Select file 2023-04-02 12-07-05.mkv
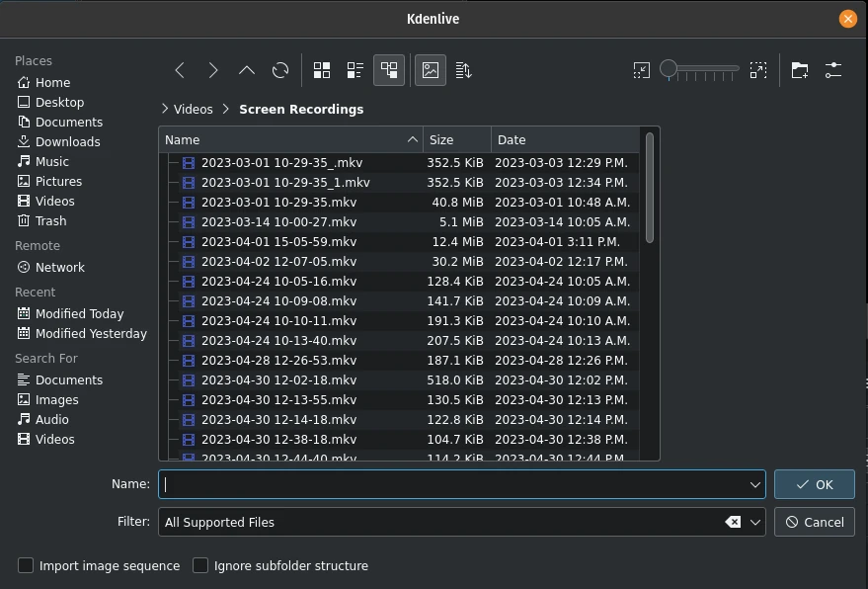Image resolution: width=868 pixels, height=589 pixels. pyautogui.click(x=279, y=262)
